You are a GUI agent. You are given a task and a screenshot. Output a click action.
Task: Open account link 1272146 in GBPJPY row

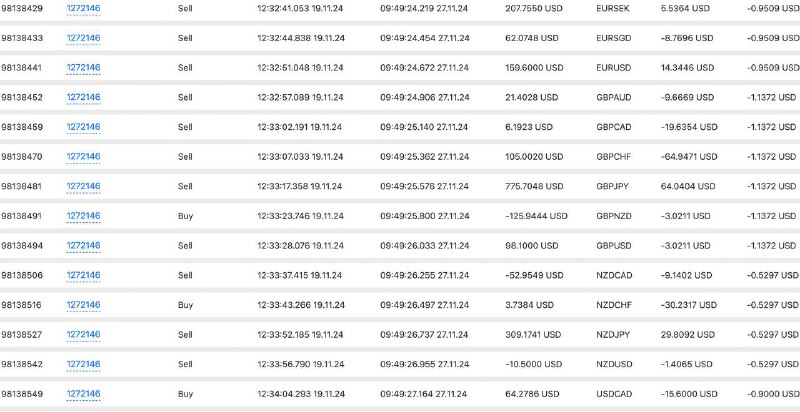(x=83, y=186)
